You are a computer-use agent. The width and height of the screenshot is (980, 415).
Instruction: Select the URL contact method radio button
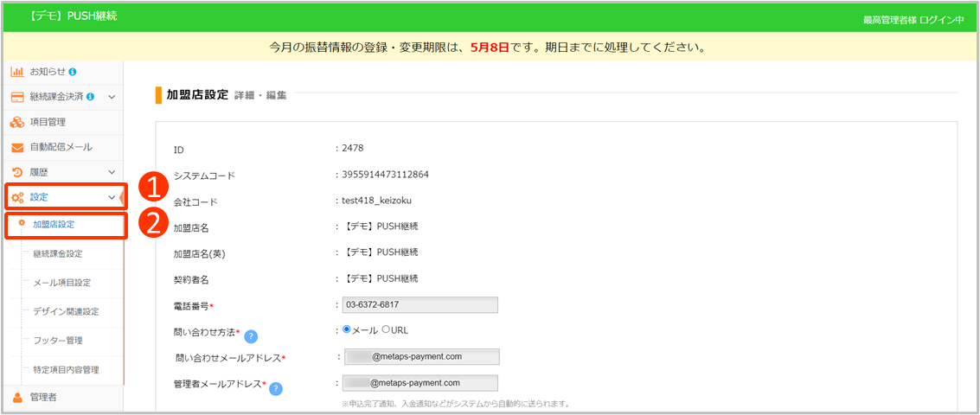click(x=386, y=329)
